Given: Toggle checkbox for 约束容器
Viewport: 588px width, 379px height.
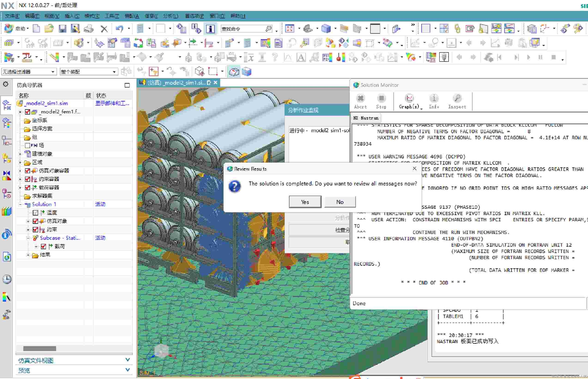Looking at the screenshot, I should [27, 179].
